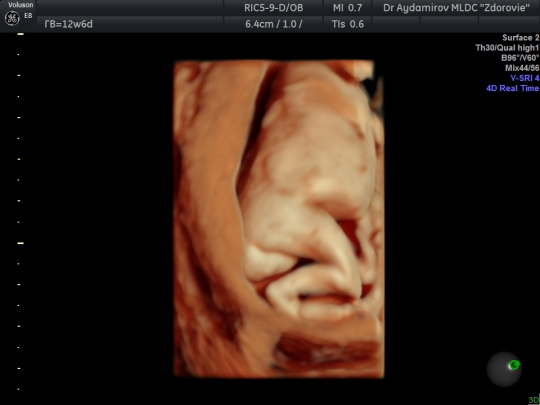Click the 3D orientation sphere indicator
The image size is (540, 405).
[504, 369]
